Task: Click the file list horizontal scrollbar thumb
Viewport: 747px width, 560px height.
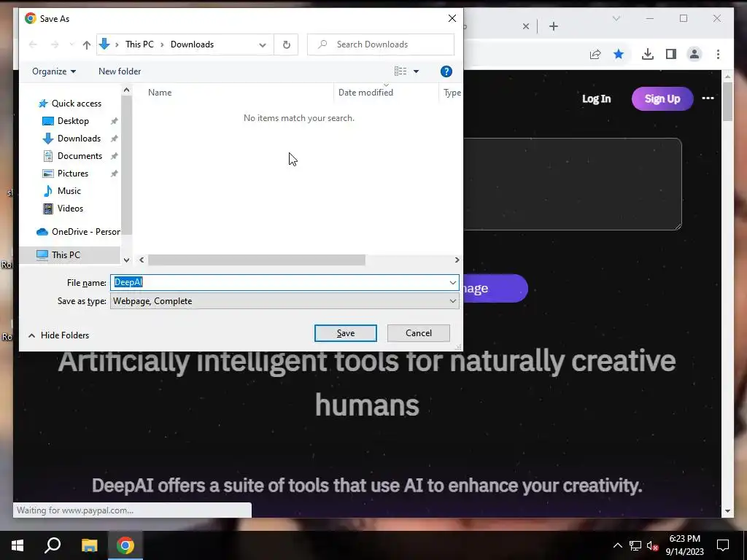Action: click(x=256, y=260)
